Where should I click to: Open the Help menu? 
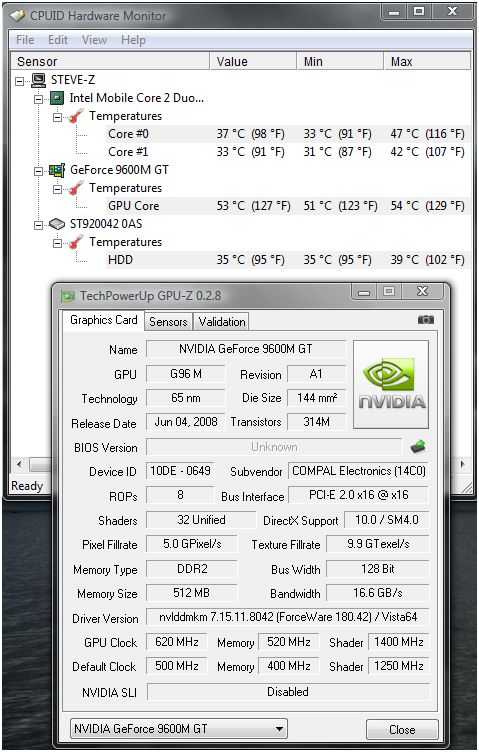click(x=133, y=40)
